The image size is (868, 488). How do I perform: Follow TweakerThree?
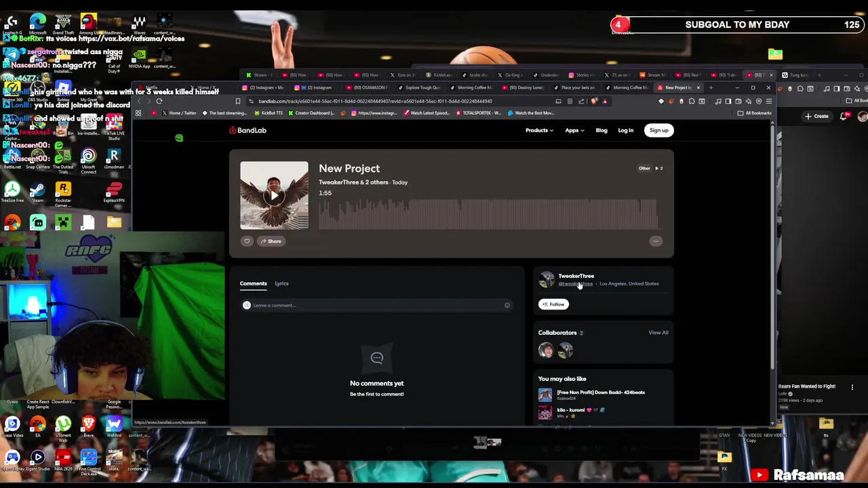pos(553,304)
